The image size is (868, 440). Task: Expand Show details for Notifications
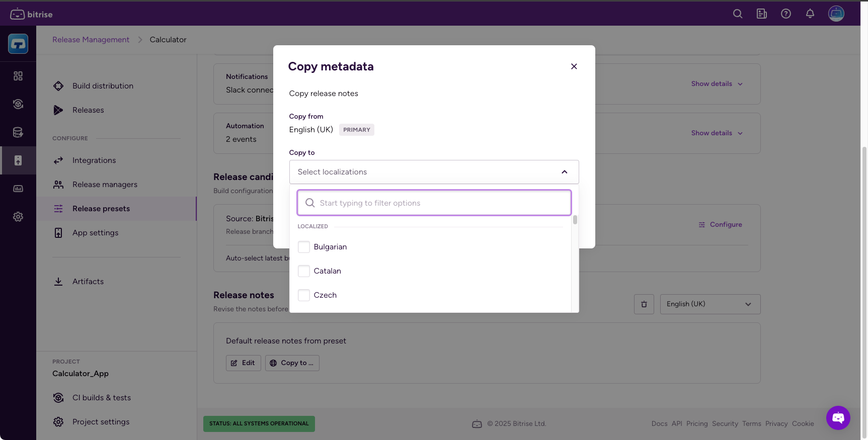[x=717, y=84]
